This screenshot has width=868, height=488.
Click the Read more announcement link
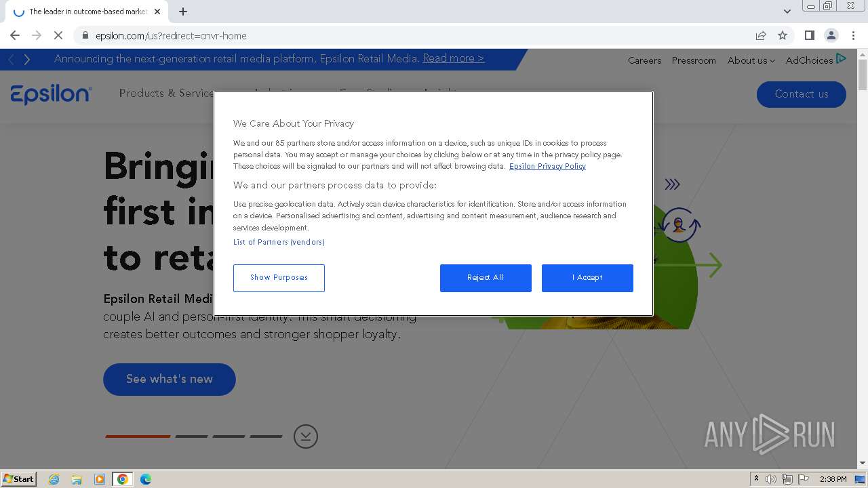(454, 58)
